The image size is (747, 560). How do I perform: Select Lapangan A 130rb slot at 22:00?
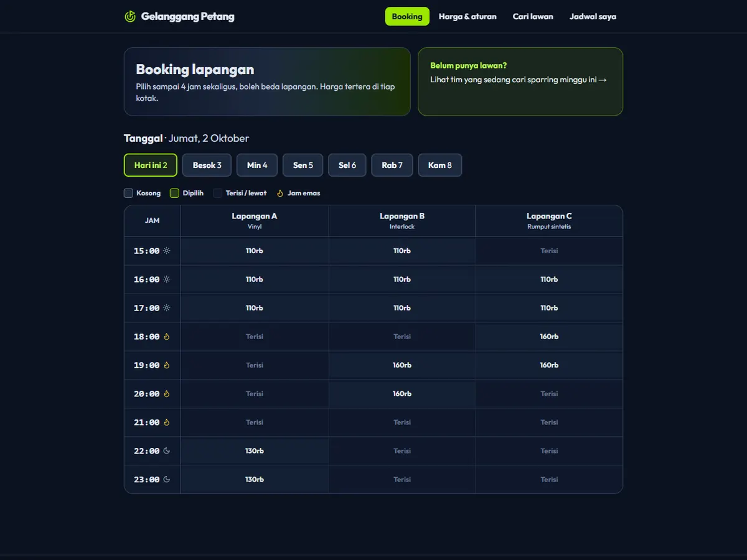click(x=255, y=451)
